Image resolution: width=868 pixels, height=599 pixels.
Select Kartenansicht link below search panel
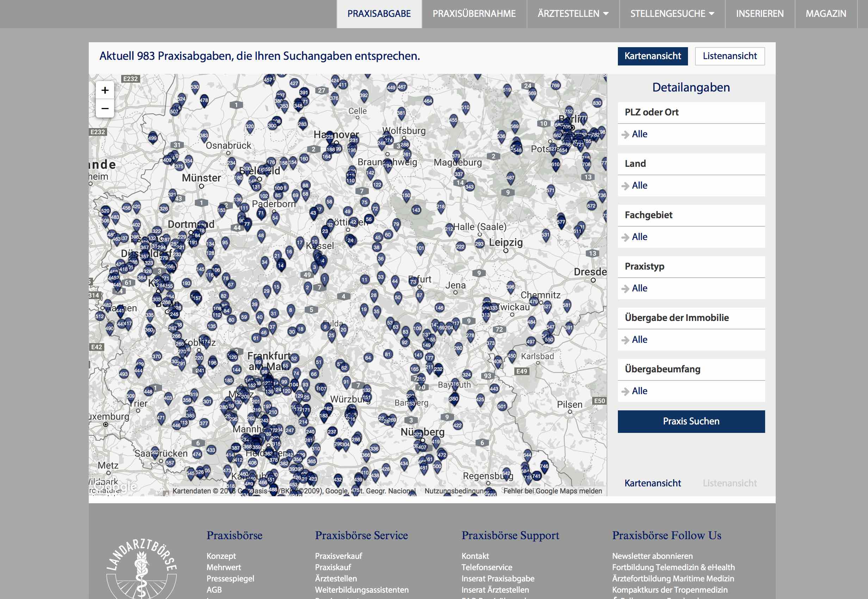click(x=652, y=483)
